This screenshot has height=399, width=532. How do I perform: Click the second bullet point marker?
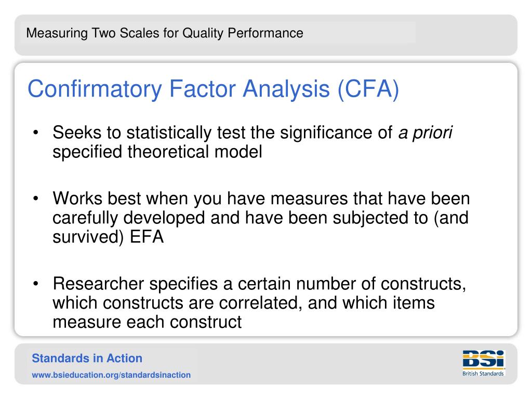(x=36, y=199)
